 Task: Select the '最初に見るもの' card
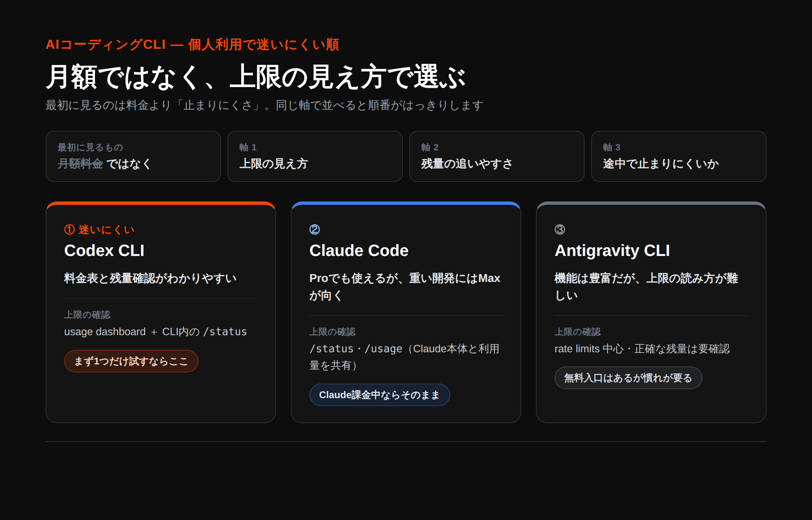click(133, 156)
